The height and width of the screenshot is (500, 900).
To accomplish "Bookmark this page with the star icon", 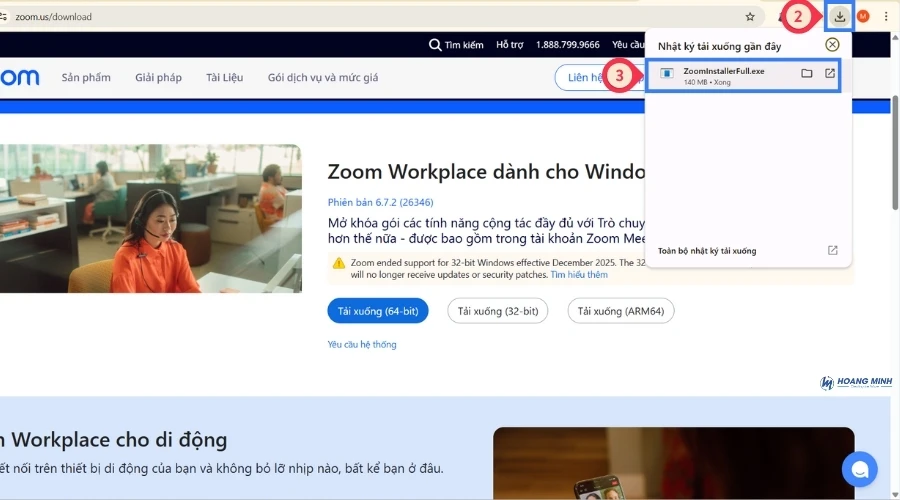I will click(x=750, y=16).
